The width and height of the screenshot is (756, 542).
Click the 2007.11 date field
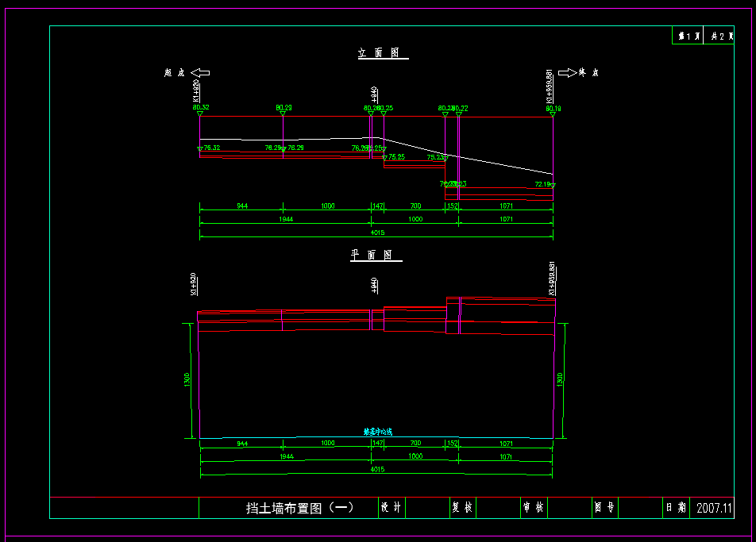(714, 508)
